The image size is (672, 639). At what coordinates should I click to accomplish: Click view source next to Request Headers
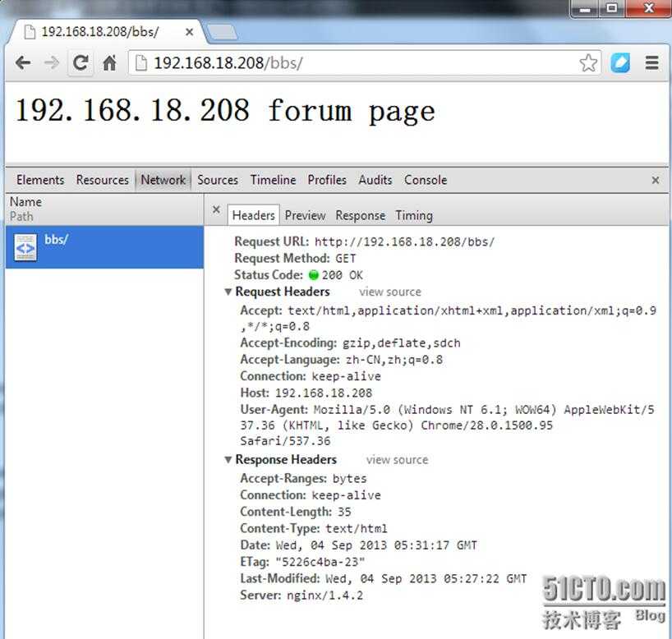click(390, 292)
